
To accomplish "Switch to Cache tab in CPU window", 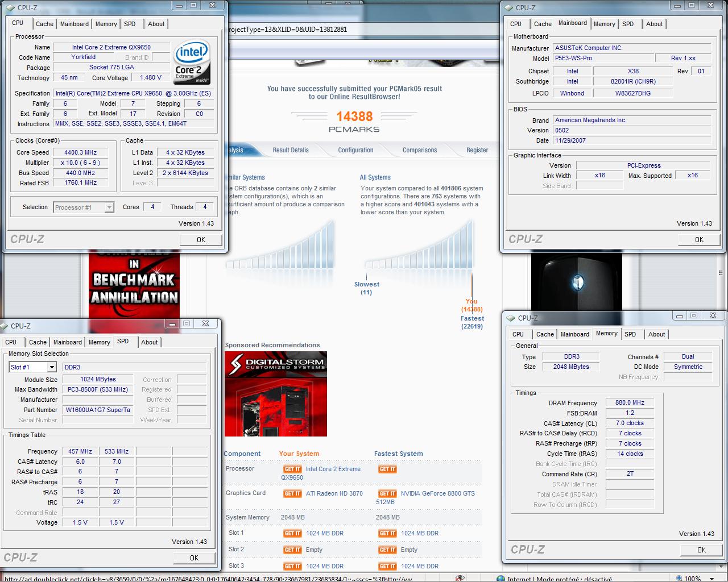I will pos(44,24).
